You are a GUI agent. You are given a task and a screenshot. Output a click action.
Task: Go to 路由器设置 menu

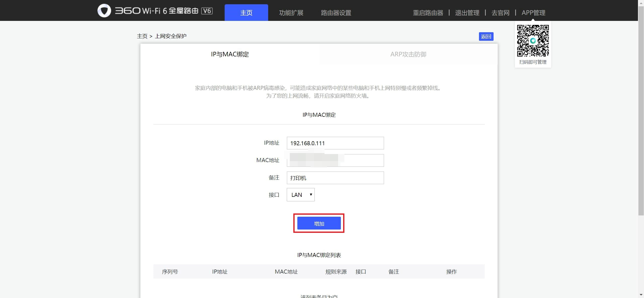(x=336, y=13)
